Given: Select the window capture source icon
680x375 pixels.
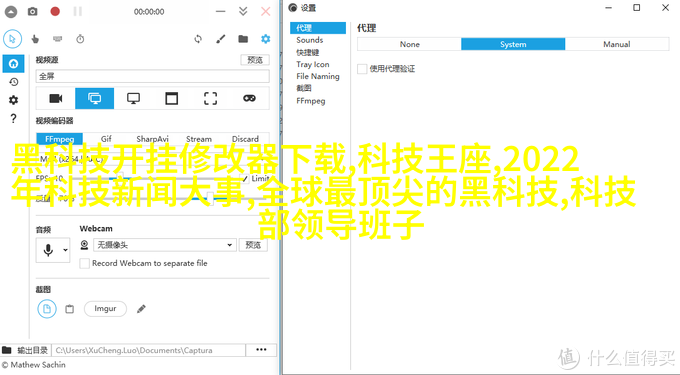Looking at the screenshot, I should click(172, 98).
